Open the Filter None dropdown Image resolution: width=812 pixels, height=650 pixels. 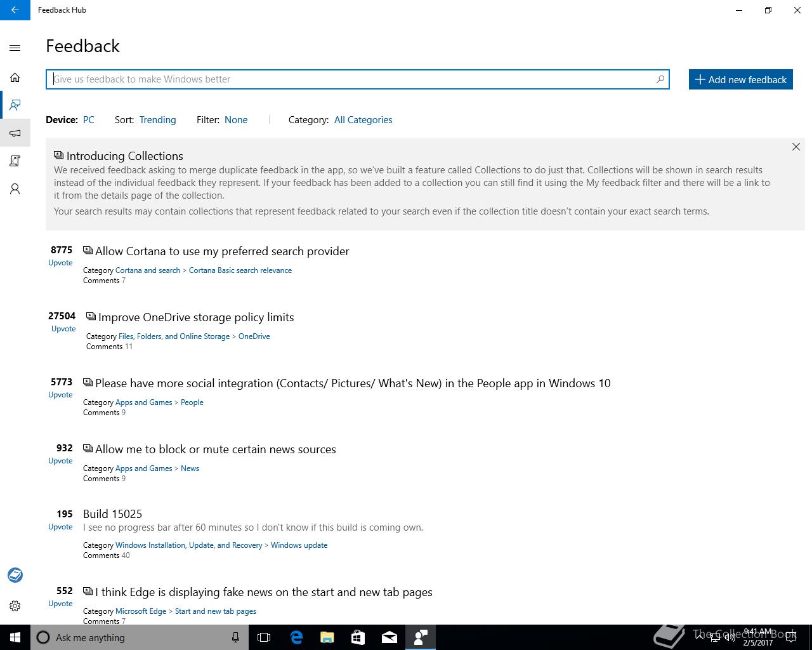[236, 120]
